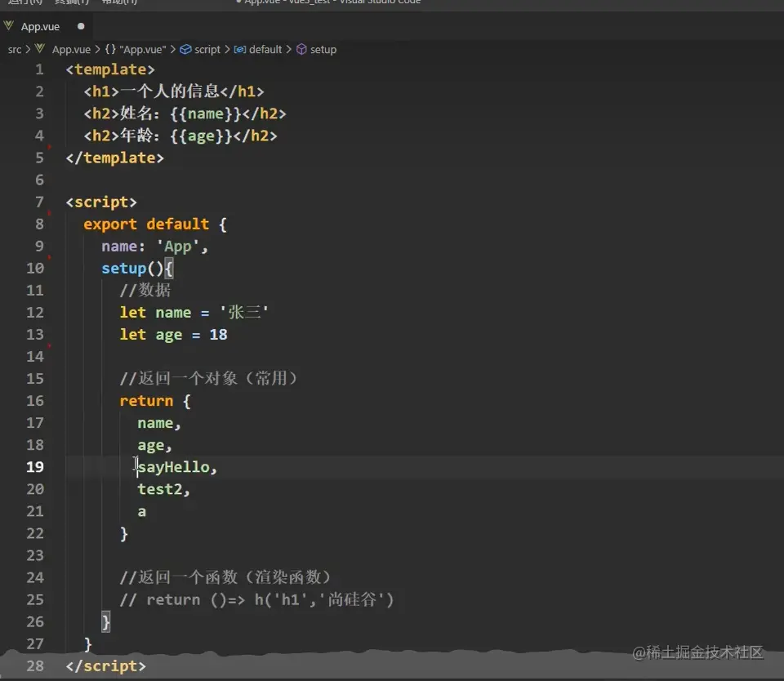Image resolution: width=784 pixels, height=681 pixels.
Task: Click the default variable icon in breadcrumb
Action: coord(240,50)
